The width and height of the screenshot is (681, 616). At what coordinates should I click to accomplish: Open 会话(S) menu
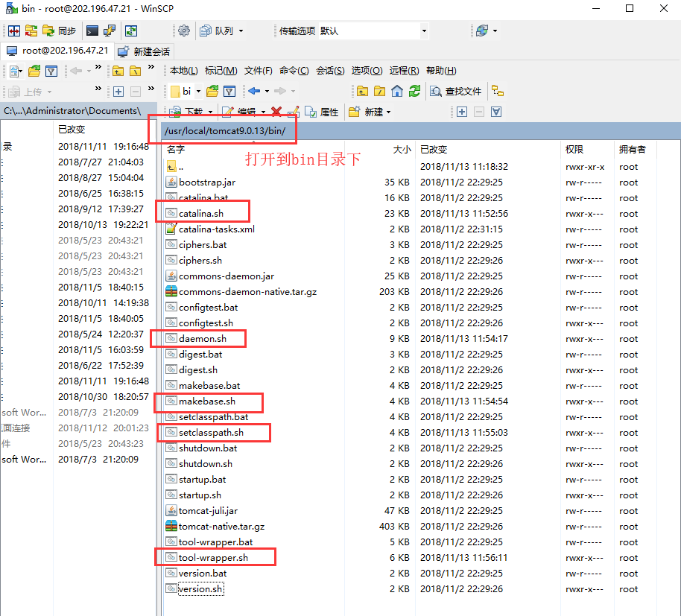(x=330, y=70)
